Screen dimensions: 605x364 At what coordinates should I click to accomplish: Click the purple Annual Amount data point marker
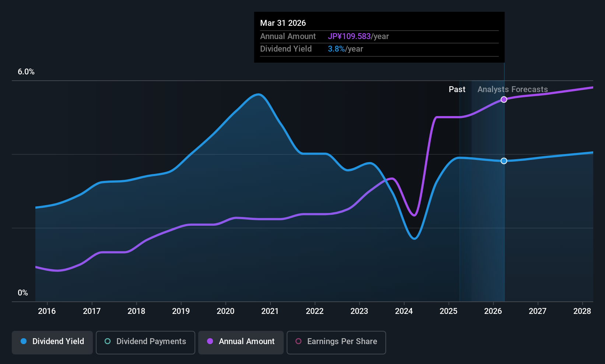tap(504, 99)
